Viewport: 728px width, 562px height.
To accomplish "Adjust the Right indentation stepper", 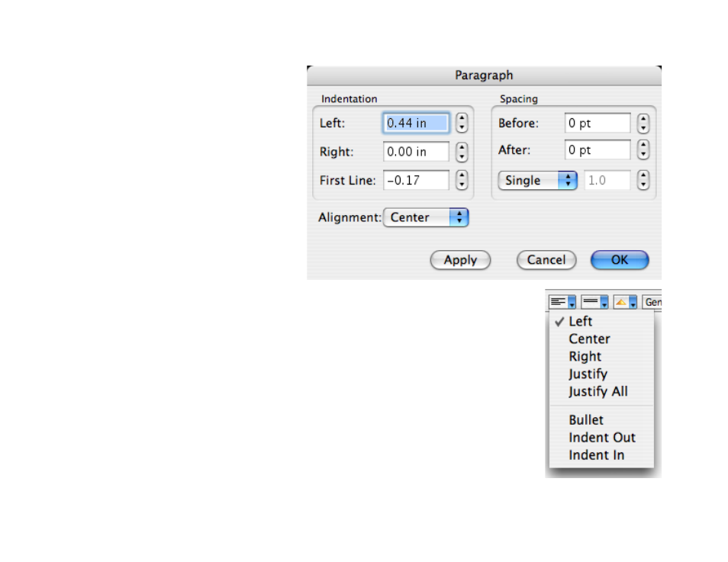I will pos(462,152).
